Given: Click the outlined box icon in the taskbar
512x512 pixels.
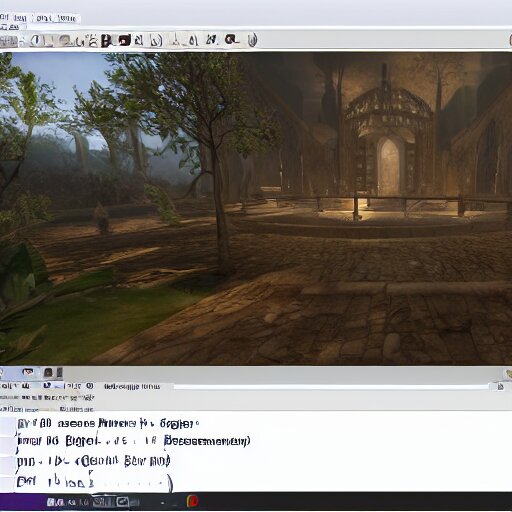Looking at the screenshot, I should point(122,501).
